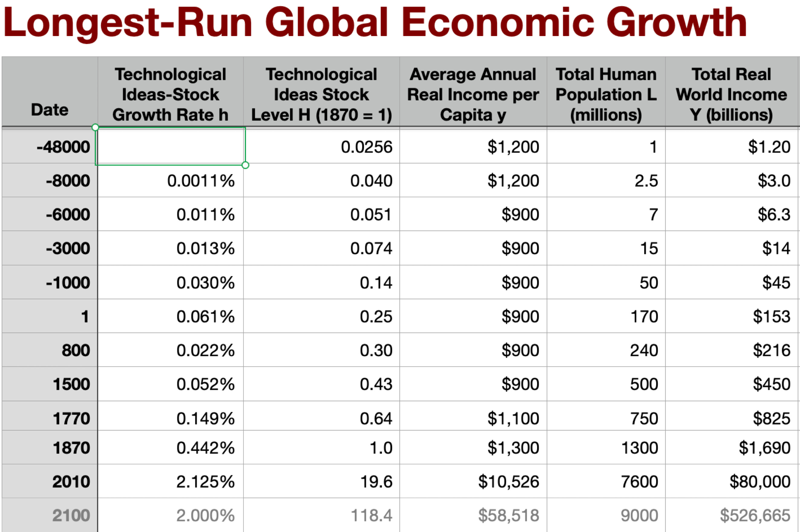Image resolution: width=800 pixels, height=532 pixels.
Task: Click the Longest-Run Global Economic Growth title
Action: [x=375, y=23]
